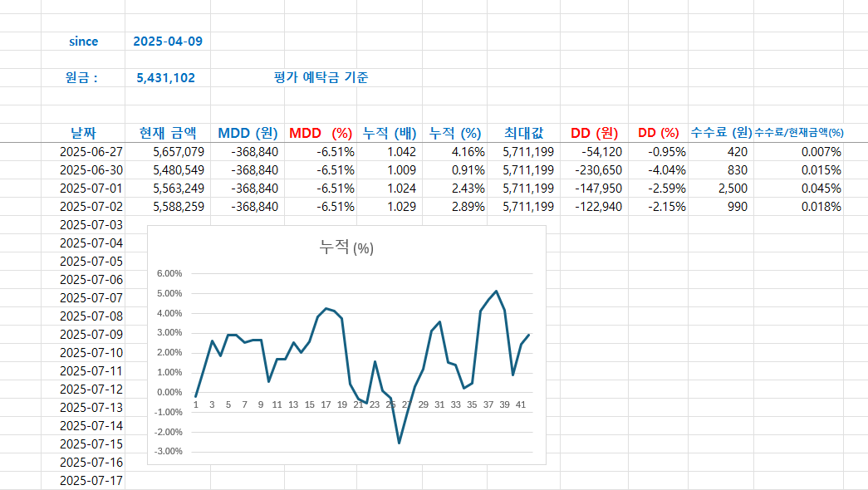Select the fee value 420

click(738, 152)
